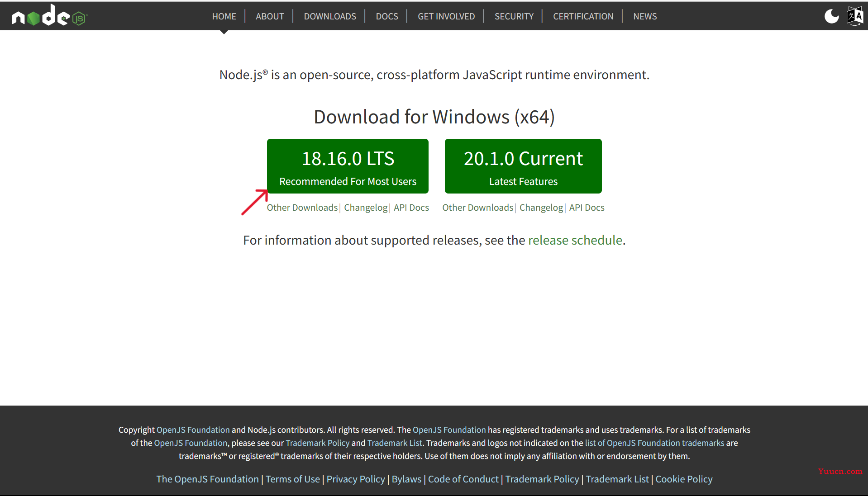This screenshot has height=496, width=868.
Task: Open OpenJS Foundation link before 'please see our'
Action: coord(191,443)
